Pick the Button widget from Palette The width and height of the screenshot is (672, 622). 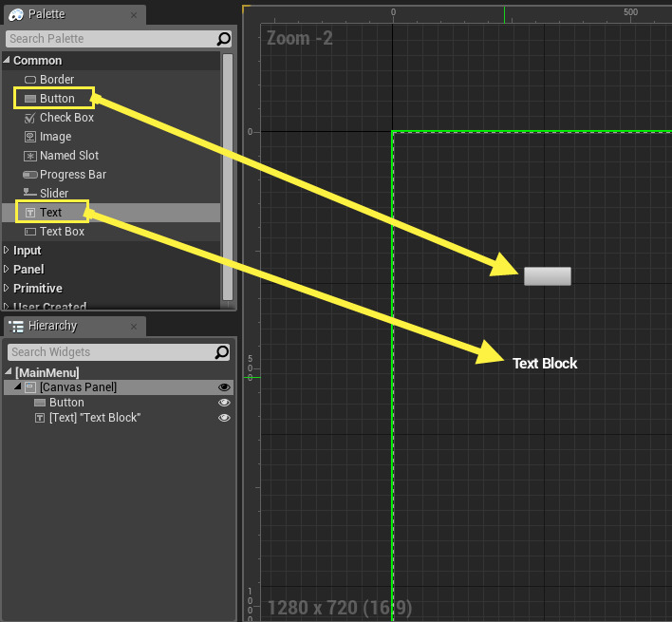click(56, 99)
